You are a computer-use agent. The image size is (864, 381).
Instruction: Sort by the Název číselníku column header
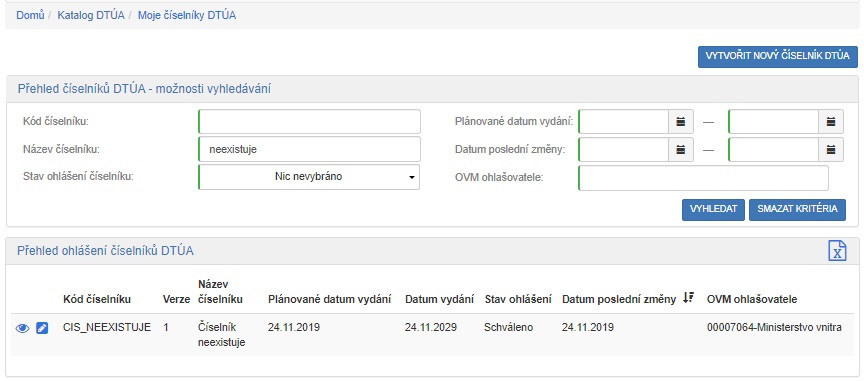coord(220,292)
